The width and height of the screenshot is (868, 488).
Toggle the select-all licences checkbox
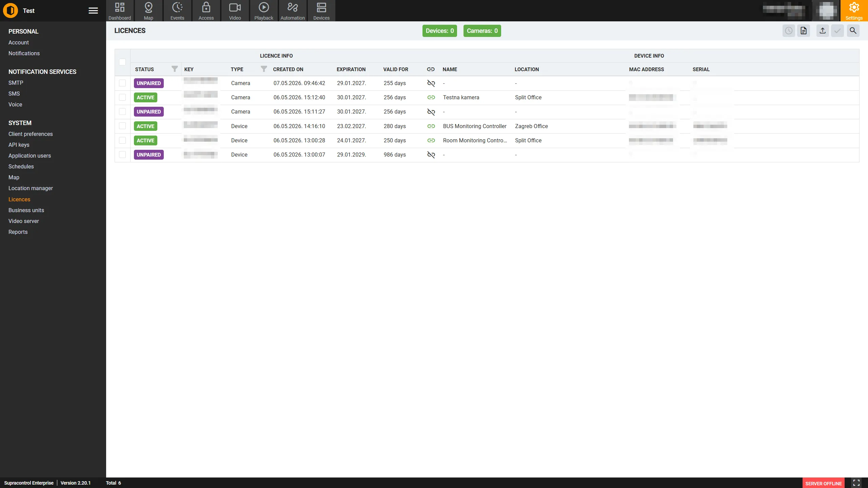[122, 62]
